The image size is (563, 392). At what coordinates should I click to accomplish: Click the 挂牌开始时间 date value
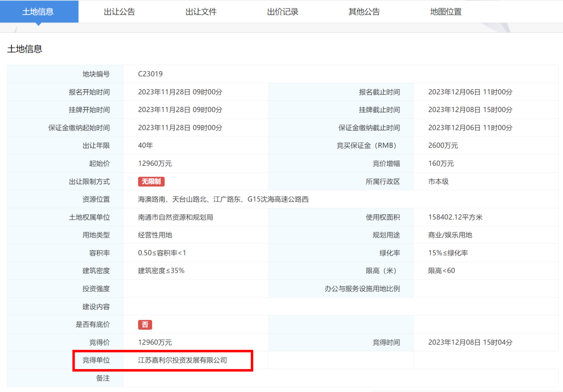(x=180, y=110)
